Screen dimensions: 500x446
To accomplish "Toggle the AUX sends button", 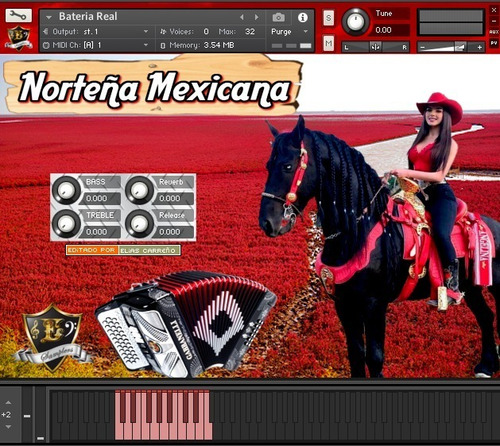I will pos(494,32).
